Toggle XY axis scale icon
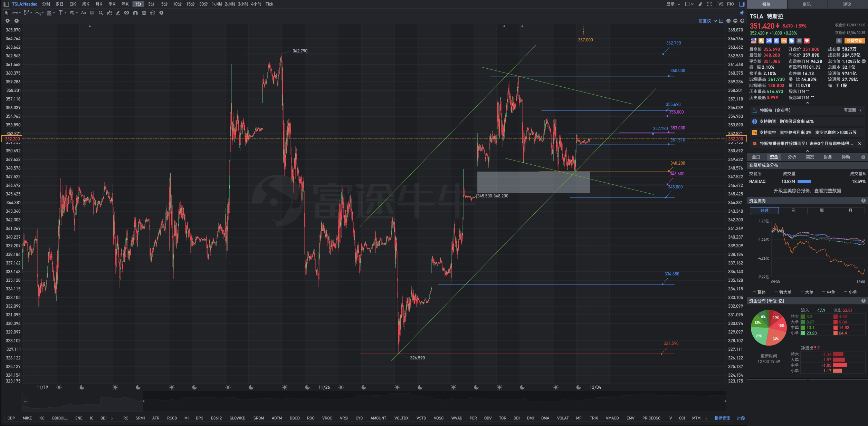868x426 pixels. pyautogui.click(x=722, y=21)
